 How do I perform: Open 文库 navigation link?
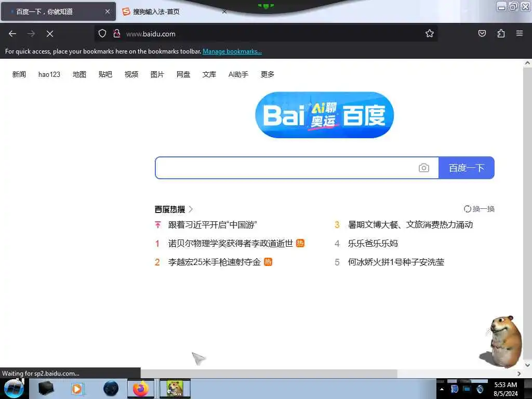pyautogui.click(x=209, y=74)
